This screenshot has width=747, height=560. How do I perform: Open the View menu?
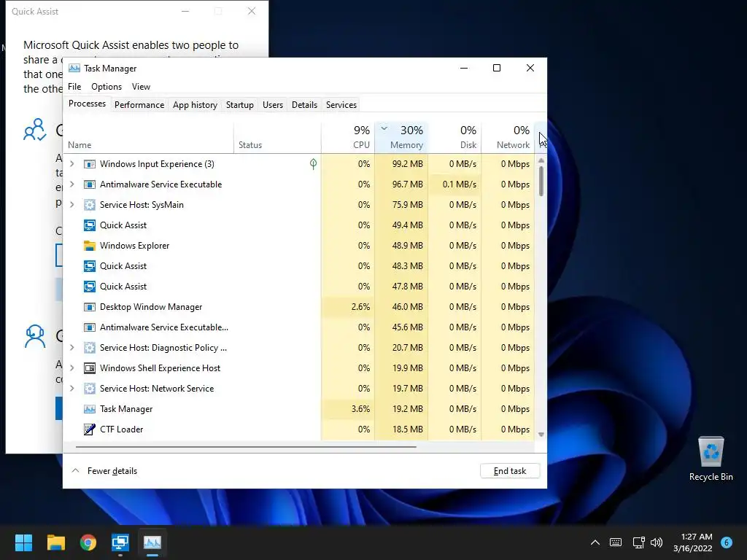[141, 87]
